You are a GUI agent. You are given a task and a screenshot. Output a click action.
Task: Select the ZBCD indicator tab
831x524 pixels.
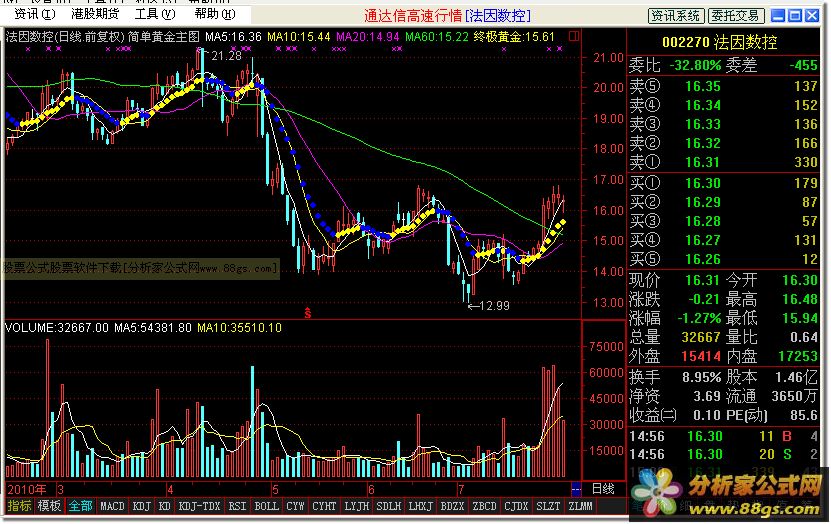(x=484, y=506)
